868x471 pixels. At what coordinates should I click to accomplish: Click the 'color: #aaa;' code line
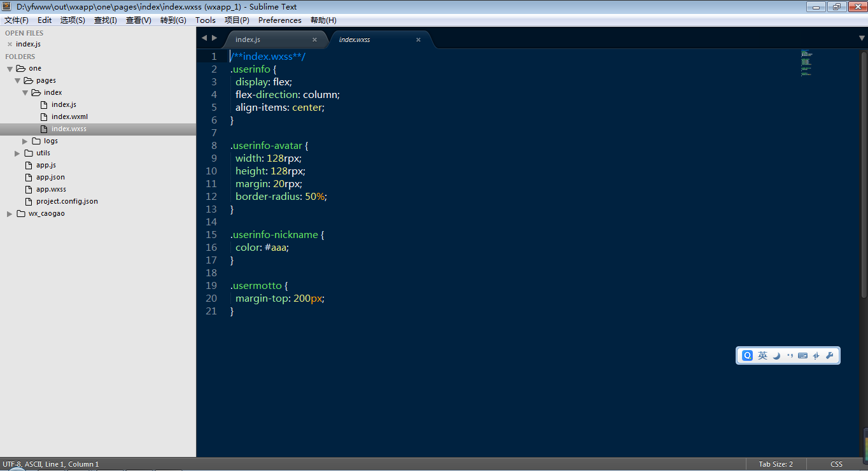[x=262, y=248]
